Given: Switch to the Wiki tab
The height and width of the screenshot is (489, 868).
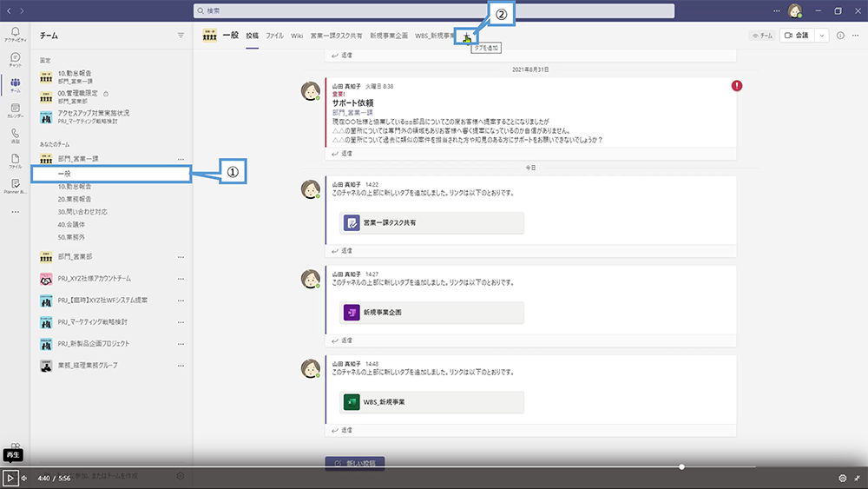Looking at the screenshot, I should coord(297,36).
